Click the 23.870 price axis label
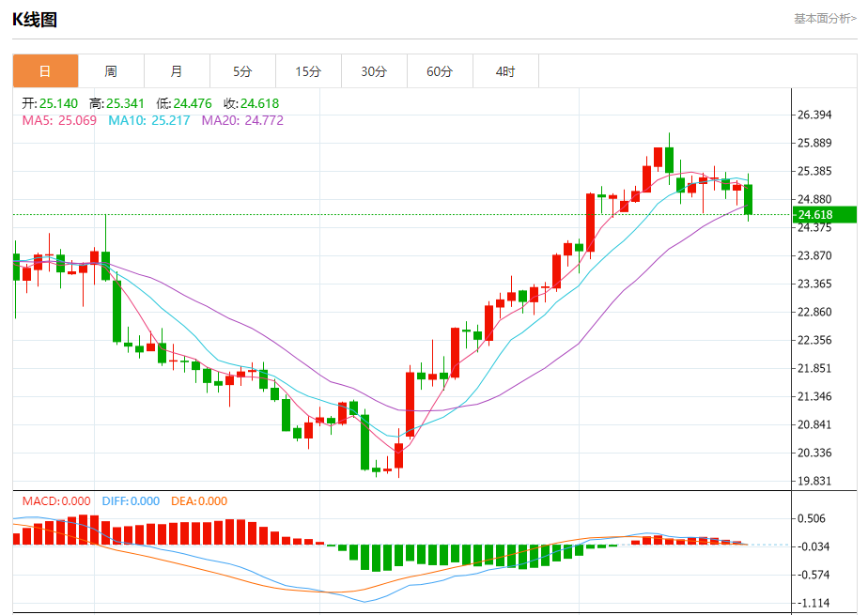Viewport: 868px width, 615px height. coord(814,255)
